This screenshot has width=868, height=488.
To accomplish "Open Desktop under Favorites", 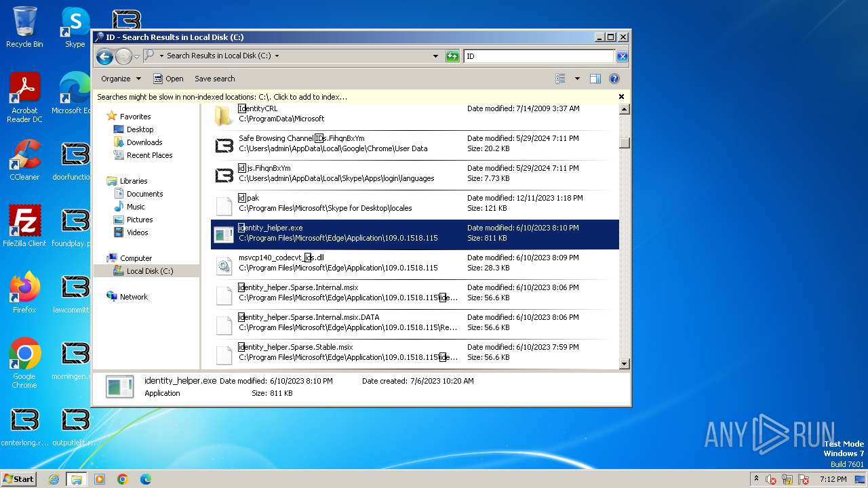I will (x=140, y=129).
